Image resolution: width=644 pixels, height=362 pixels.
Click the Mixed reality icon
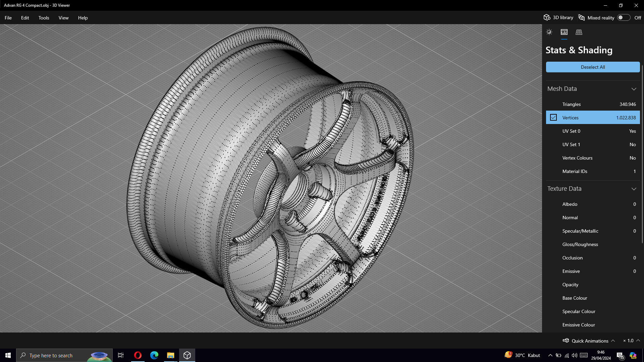click(582, 18)
